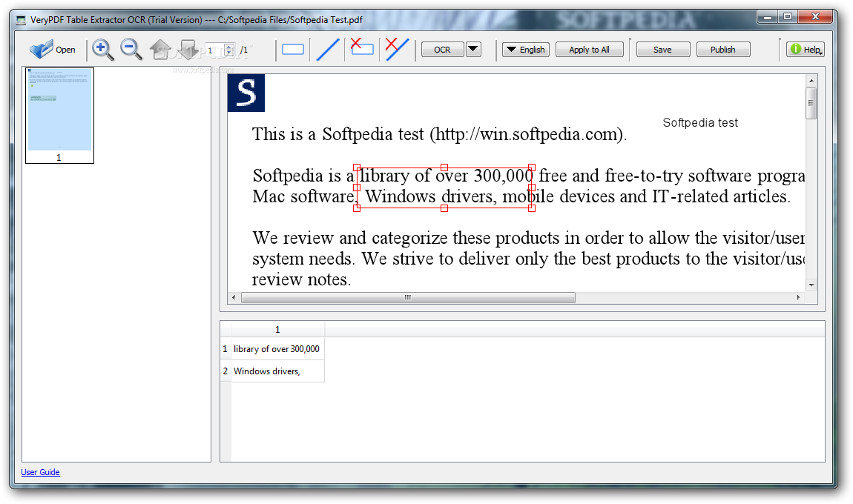Select page 1 thumbnail in sidebar

[59, 116]
